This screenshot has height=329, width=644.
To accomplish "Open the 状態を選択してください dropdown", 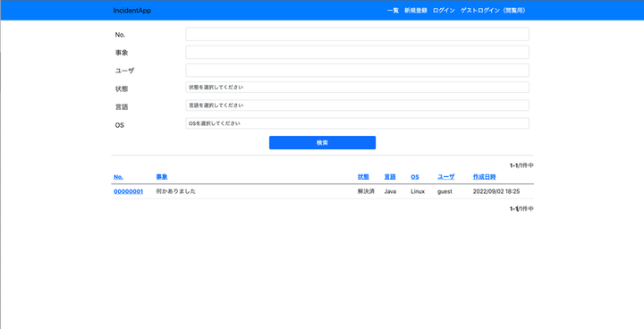I will click(357, 87).
